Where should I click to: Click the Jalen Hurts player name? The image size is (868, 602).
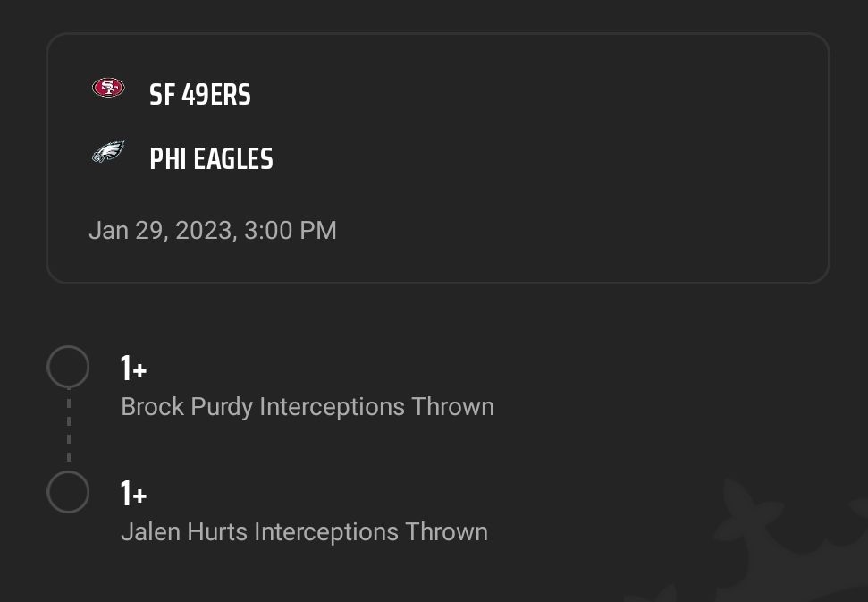(184, 532)
